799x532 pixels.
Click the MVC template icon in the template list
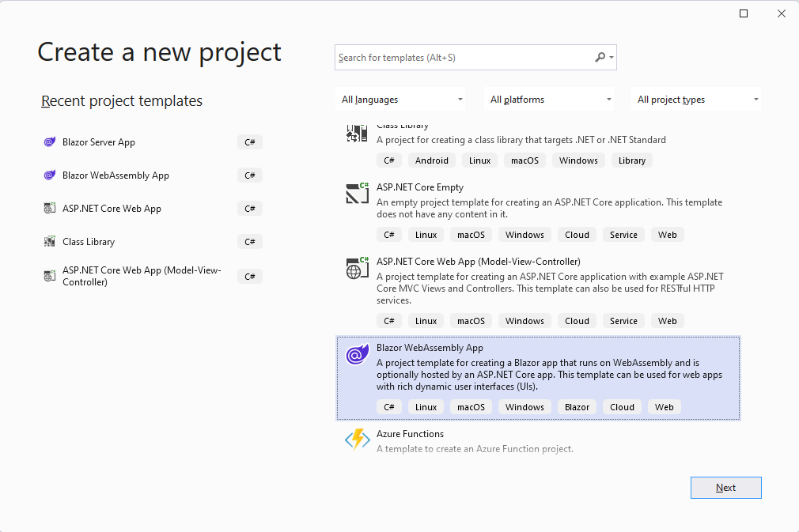(358, 268)
